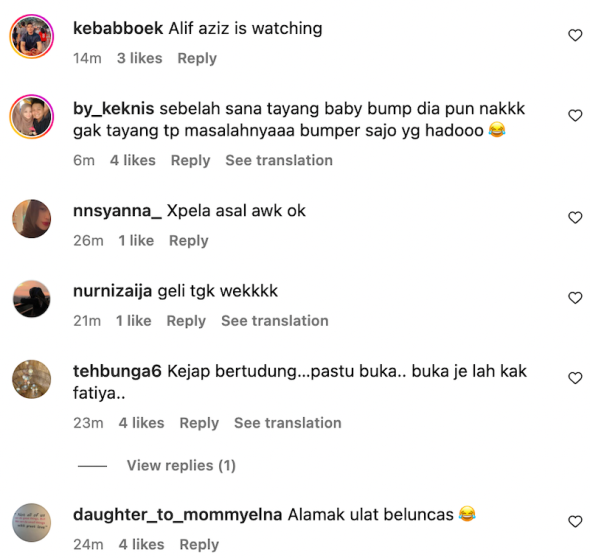Like nnsyanna_'s comment using heart
590x558 pixels.
[575, 217]
